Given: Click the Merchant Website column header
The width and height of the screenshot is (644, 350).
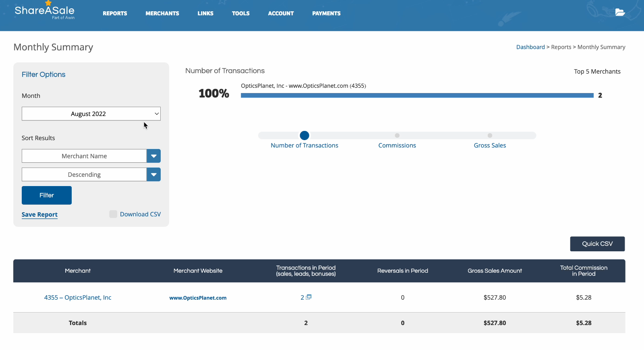Looking at the screenshot, I should click(x=198, y=271).
